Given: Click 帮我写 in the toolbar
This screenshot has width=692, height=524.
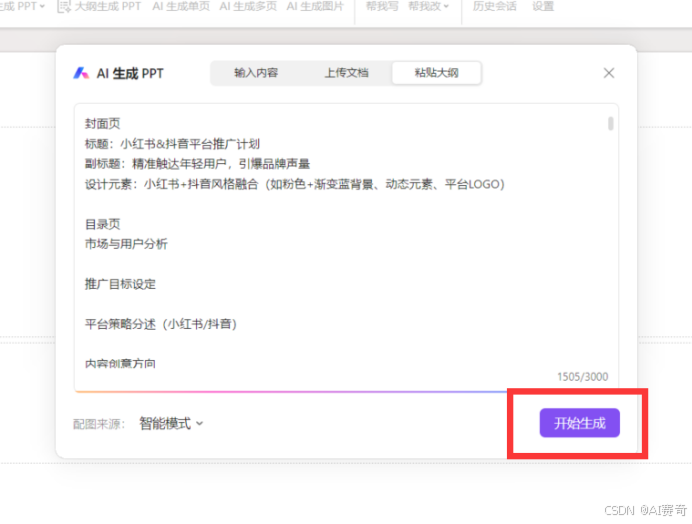Looking at the screenshot, I should pos(382,6).
